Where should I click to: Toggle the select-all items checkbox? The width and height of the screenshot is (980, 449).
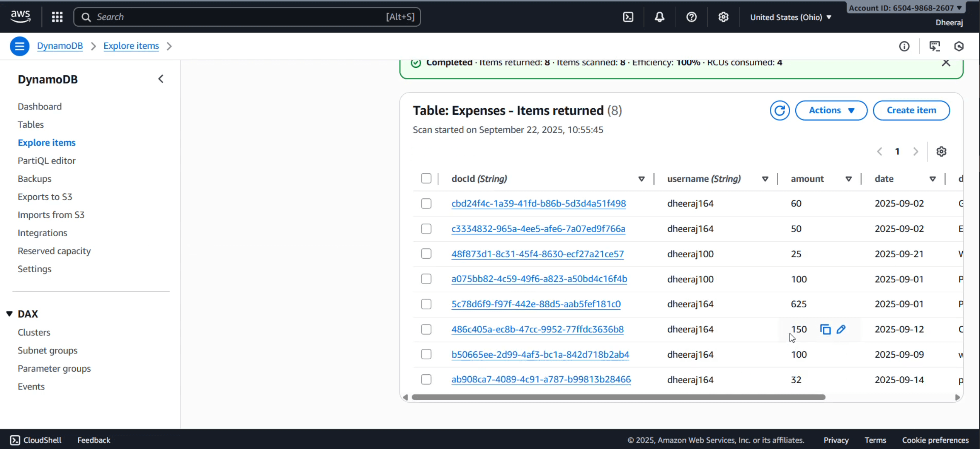pyautogui.click(x=426, y=178)
